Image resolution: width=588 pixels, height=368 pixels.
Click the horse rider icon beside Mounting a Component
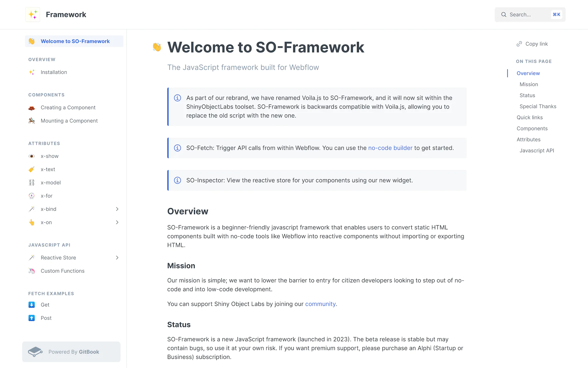pyautogui.click(x=31, y=121)
